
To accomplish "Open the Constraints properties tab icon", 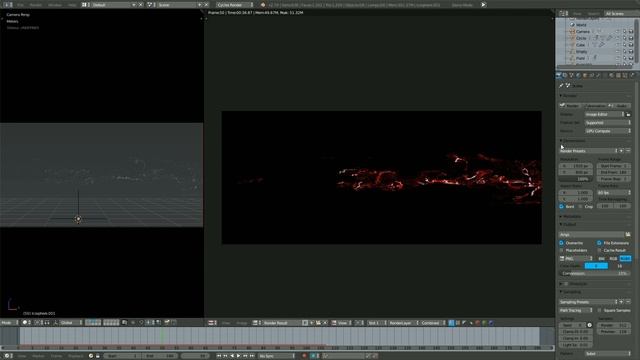I will tap(591, 76).
